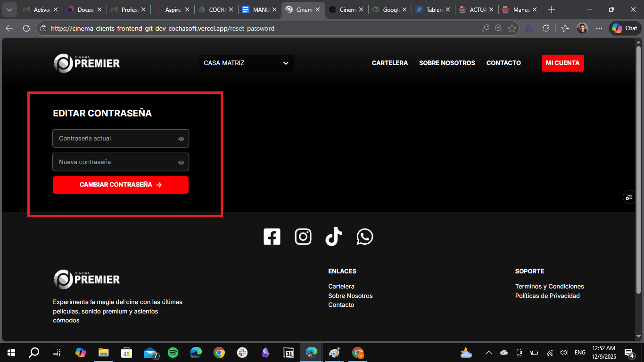Open browser Extensions puzzle icon
Image resolution: width=644 pixels, height=362 pixels.
[x=546, y=28]
